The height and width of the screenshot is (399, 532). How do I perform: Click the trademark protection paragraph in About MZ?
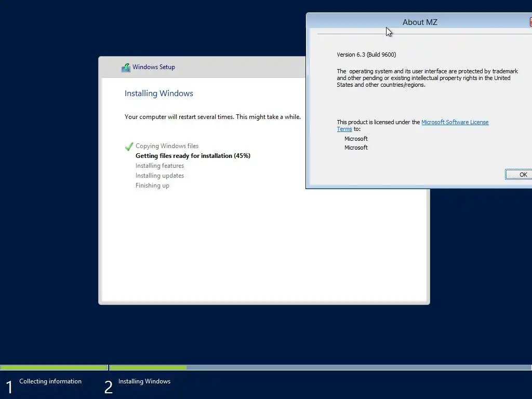(427, 78)
